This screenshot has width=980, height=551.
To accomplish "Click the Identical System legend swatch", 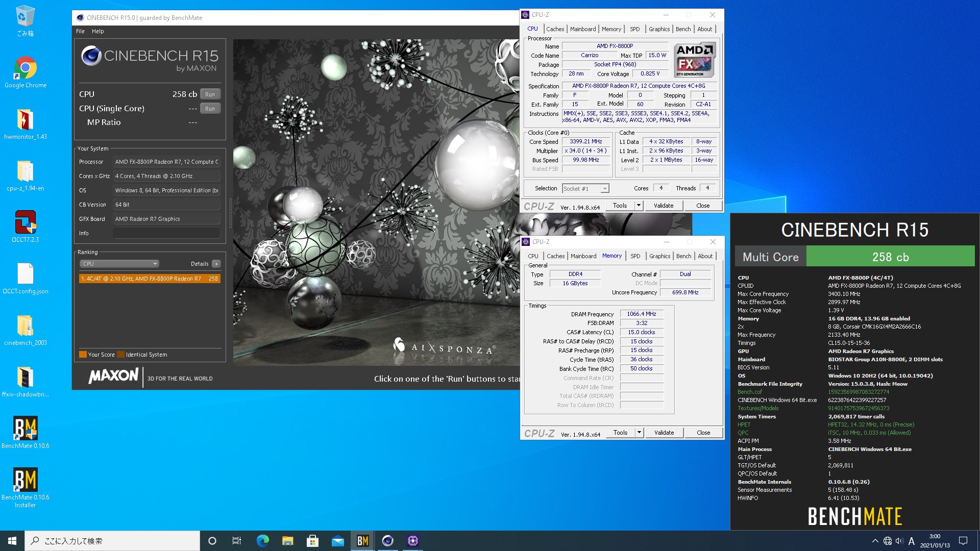I will (x=120, y=355).
